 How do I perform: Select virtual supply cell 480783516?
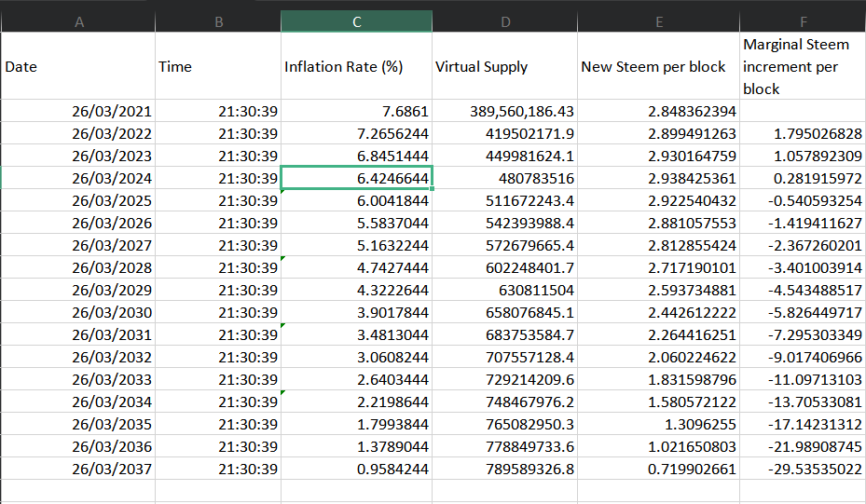505,178
